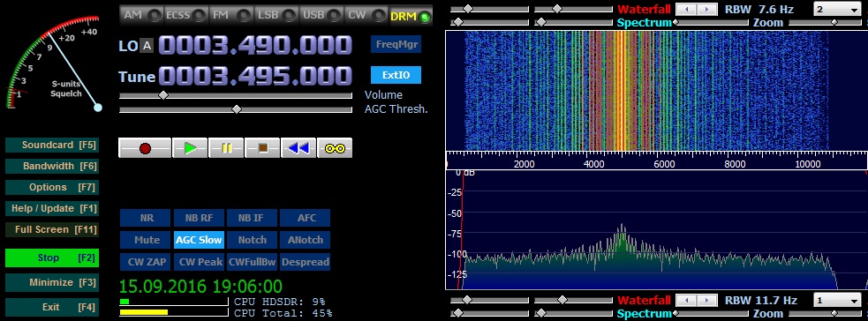Open Bandwidth [F6] menu
This screenshot has height=321, width=868.
coord(52,167)
